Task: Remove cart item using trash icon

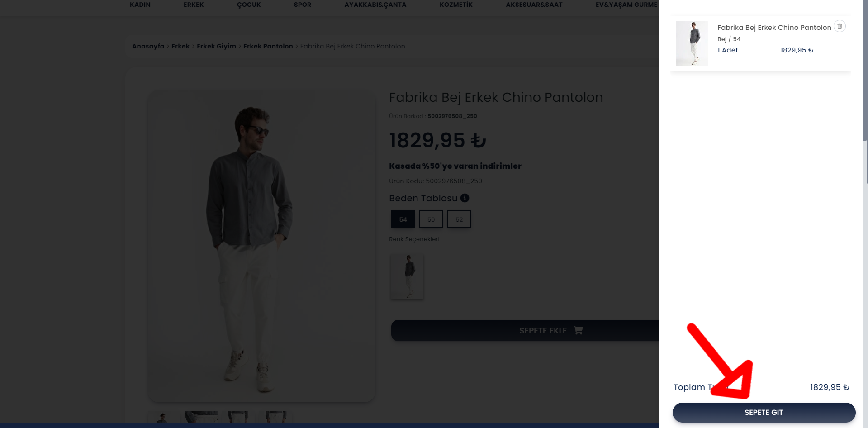Action: [840, 26]
